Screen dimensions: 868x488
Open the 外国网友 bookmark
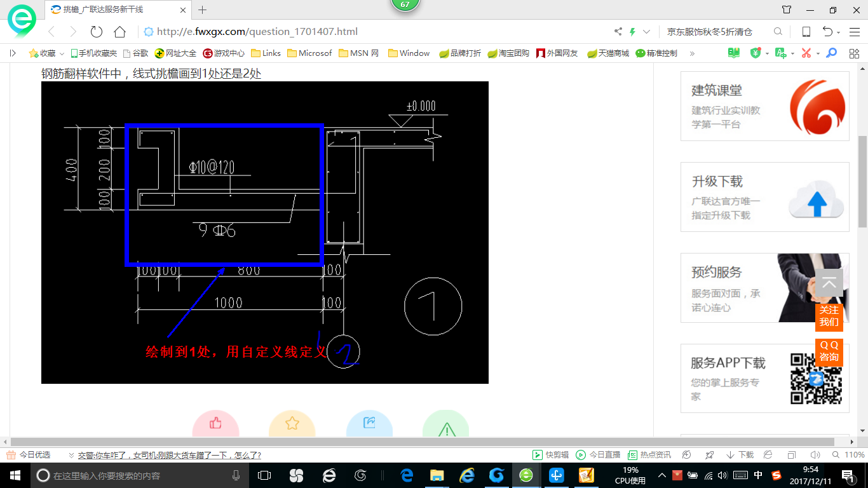tap(557, 53)
